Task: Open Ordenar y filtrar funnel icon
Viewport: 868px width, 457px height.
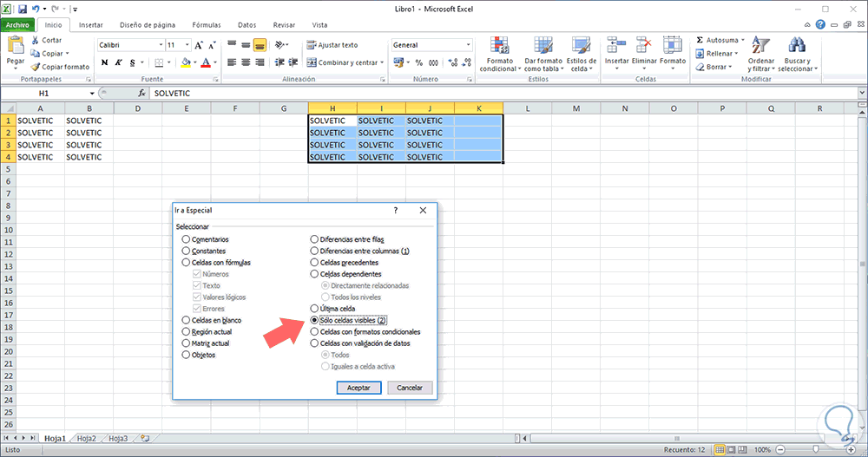Action: coord(760,46)
